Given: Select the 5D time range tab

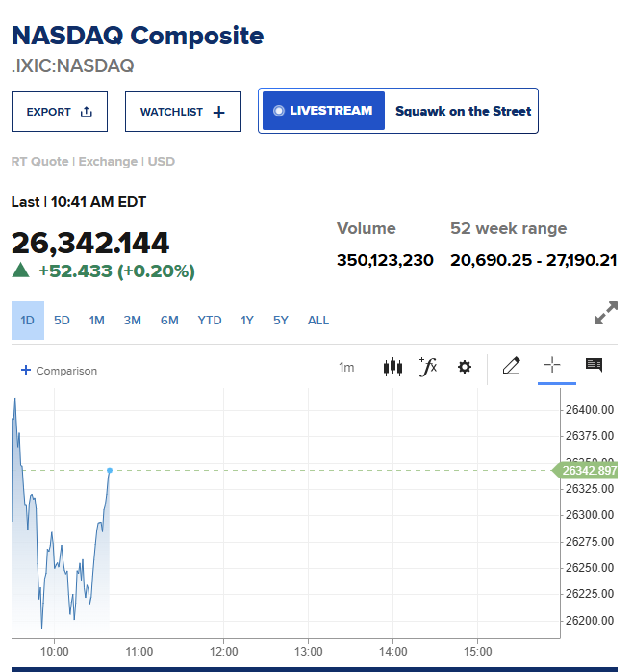Looking at the screenshot, I should [62, 321].
